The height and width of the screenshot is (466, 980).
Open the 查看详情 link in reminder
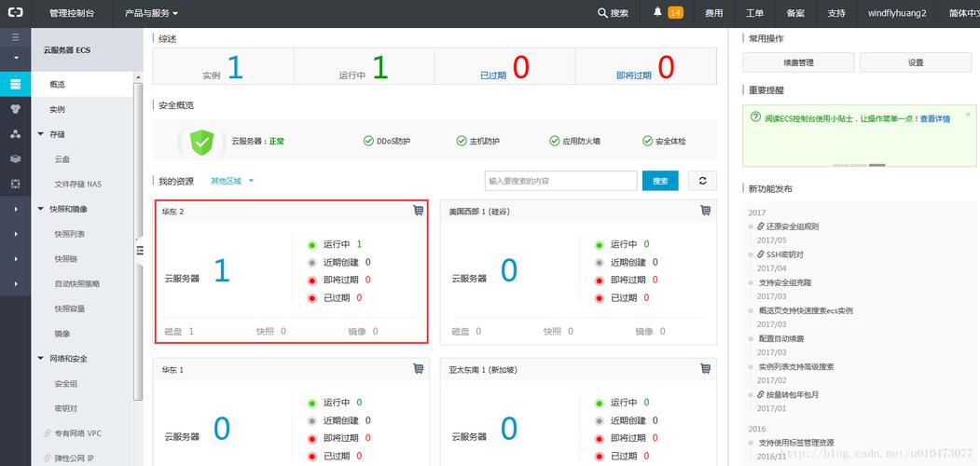pos(935,118)
